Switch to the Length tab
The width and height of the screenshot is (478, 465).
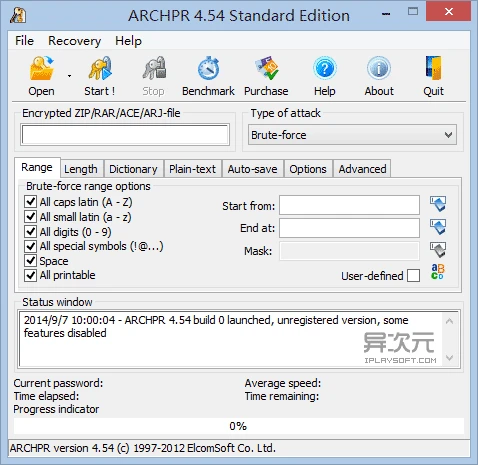click(x=81, y=169)
